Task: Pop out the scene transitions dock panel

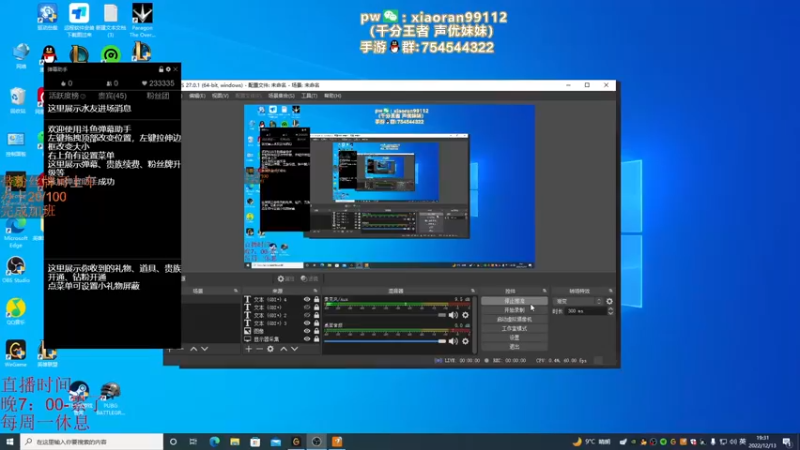Action: (611, 291)
